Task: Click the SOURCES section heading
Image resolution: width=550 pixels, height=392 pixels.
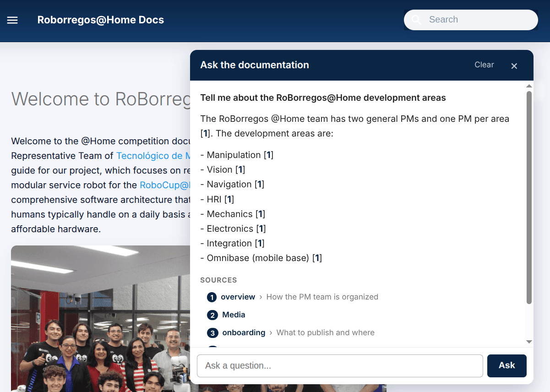Action: tap(218, 280)
